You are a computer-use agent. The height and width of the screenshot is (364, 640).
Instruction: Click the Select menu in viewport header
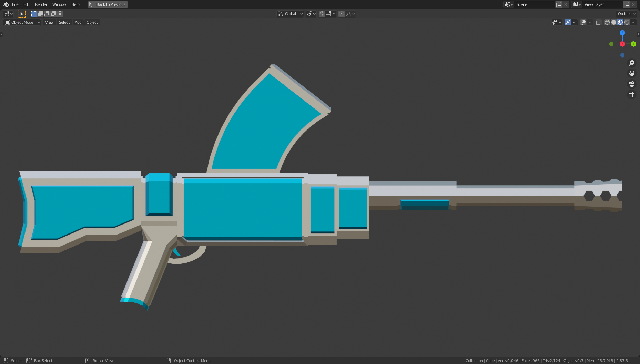(x=64, y=22)
